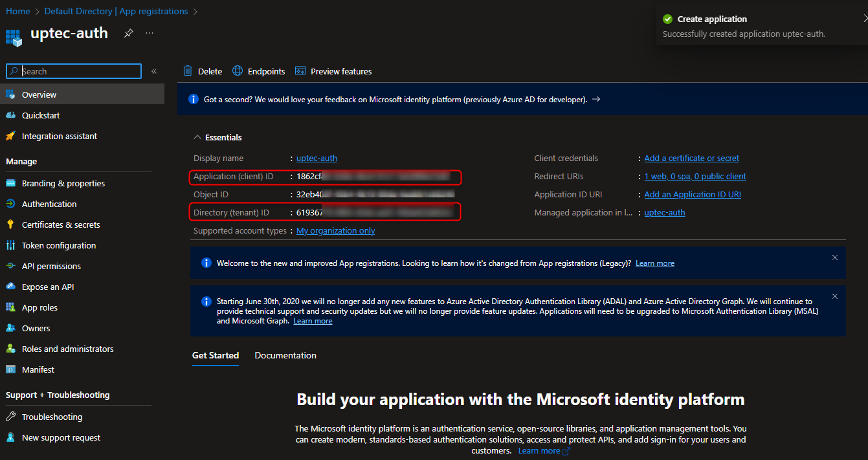Open Certificates & secrets in sidebar
Viewport: 868px width, 460px height.
click(61, 225)
